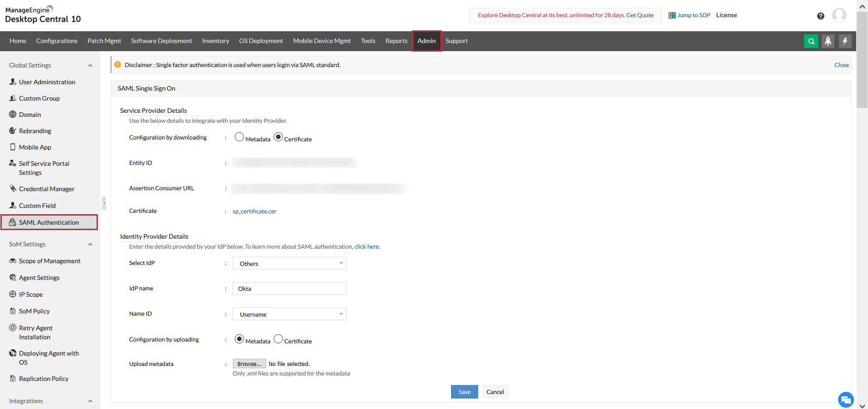Open the 'click here' SAML help link
Image resolution: width=868 pixels, height=409 pixels.
367,247
